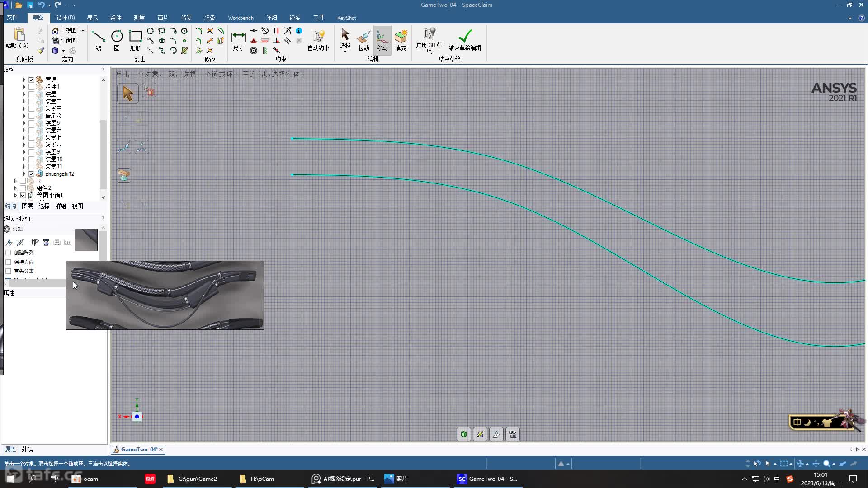
Task: Open the Select tool dropdown arrow
Action: 345,52
